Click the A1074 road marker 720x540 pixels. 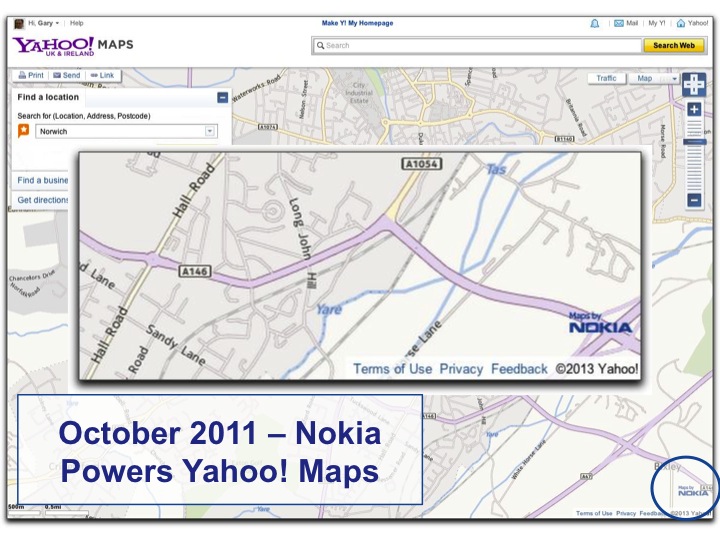pos(268,127)
